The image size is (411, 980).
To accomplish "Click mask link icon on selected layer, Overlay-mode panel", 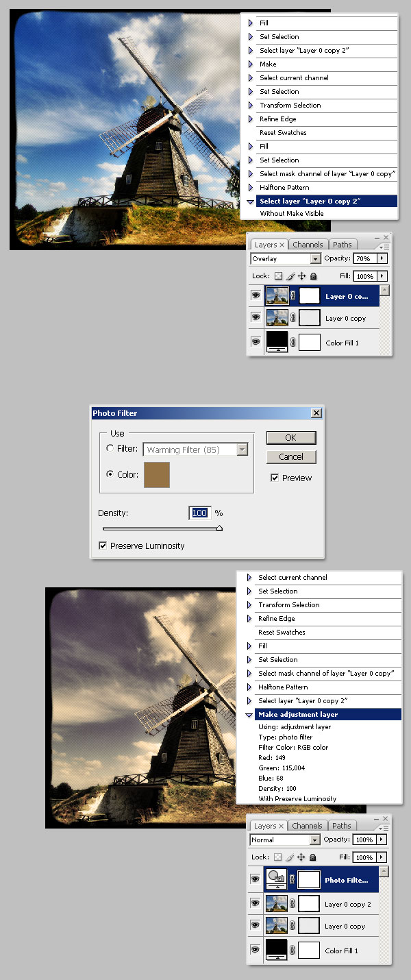I will (294, 296).
